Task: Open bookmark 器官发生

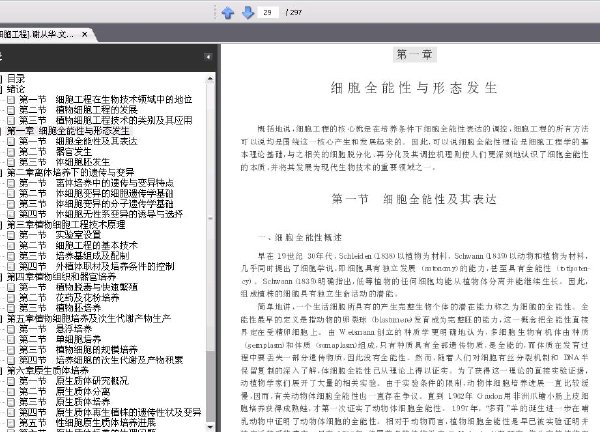Action: pyautogui.click(x=55, y=152)
